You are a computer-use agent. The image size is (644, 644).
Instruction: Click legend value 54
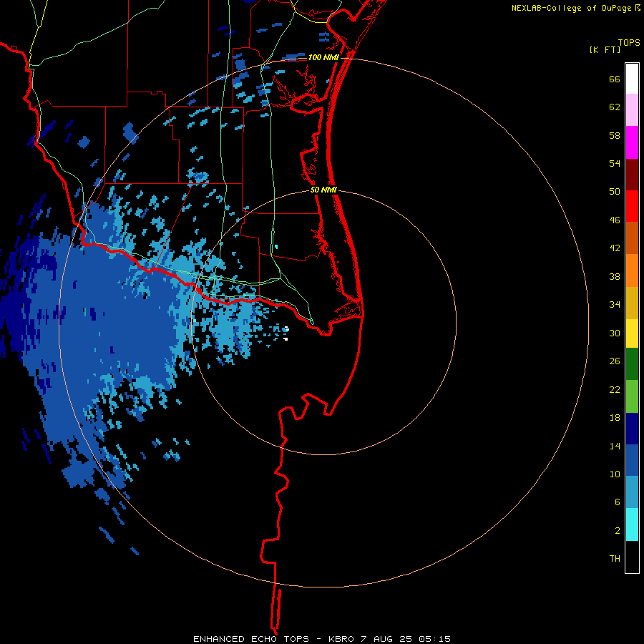(x=615, y=163)
